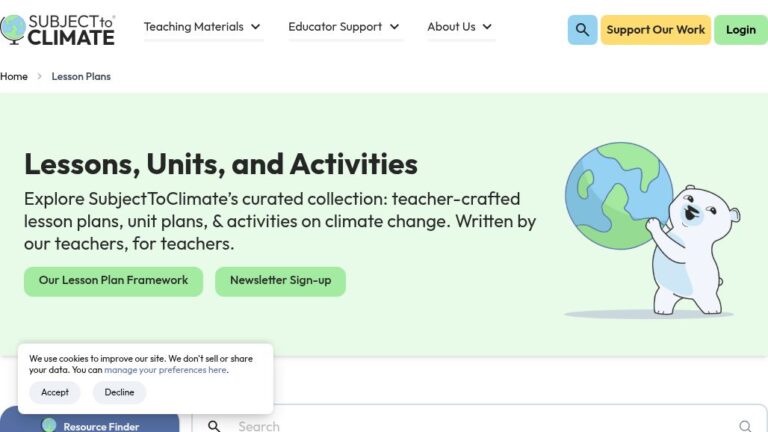Click the polar bear holding globe illustration

(x=652, y=229)
